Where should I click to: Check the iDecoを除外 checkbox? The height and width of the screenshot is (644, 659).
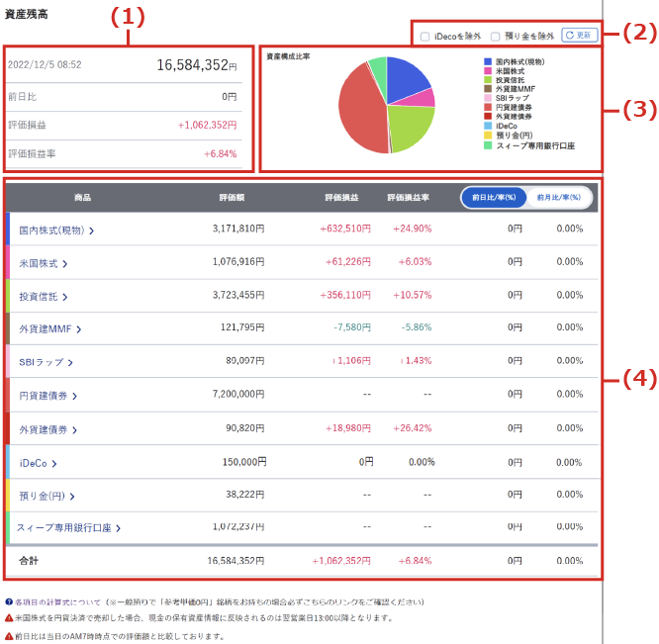tap(424, 37)
